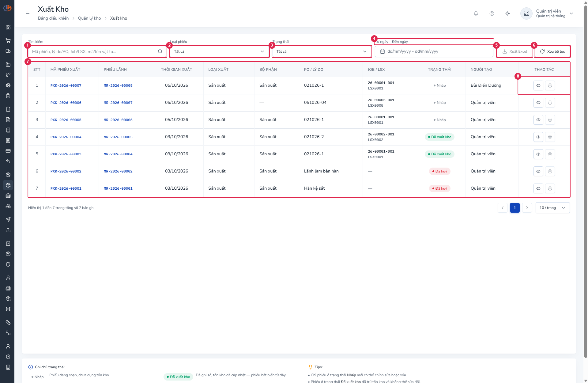The image size is (588, 383).
Task: View details of PXK-2026-00002 with eye icon
Action: [538, 171]
